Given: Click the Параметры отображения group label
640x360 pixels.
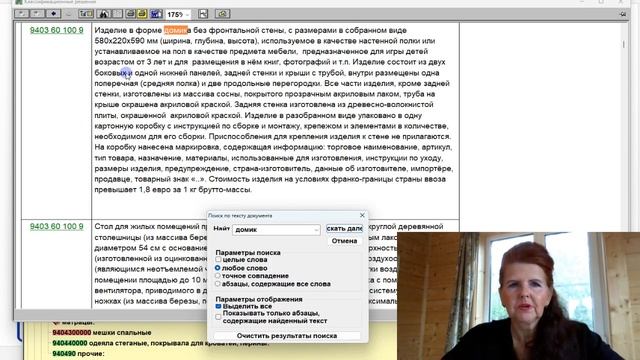Looking at the screenshot, I should tap(259, 299).
